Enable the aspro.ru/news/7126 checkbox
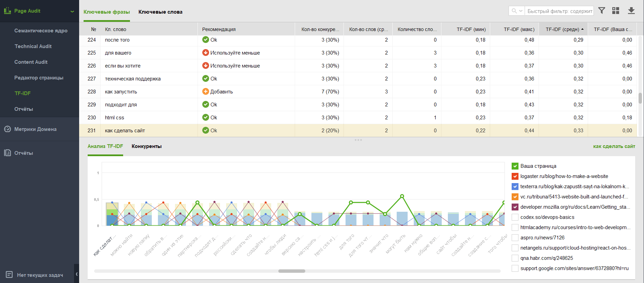This screenshot has height=283, width=644. point(515,238)
